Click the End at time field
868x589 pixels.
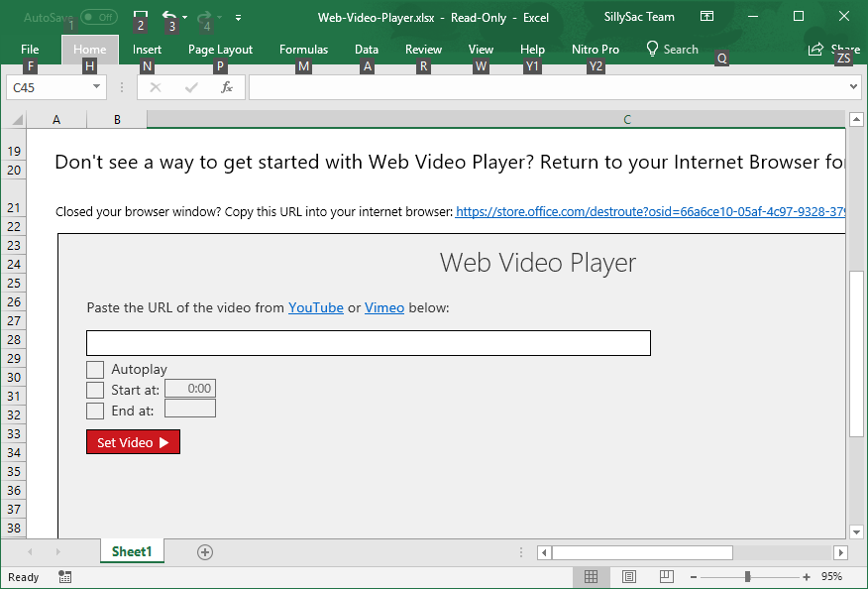pos(190,409)
